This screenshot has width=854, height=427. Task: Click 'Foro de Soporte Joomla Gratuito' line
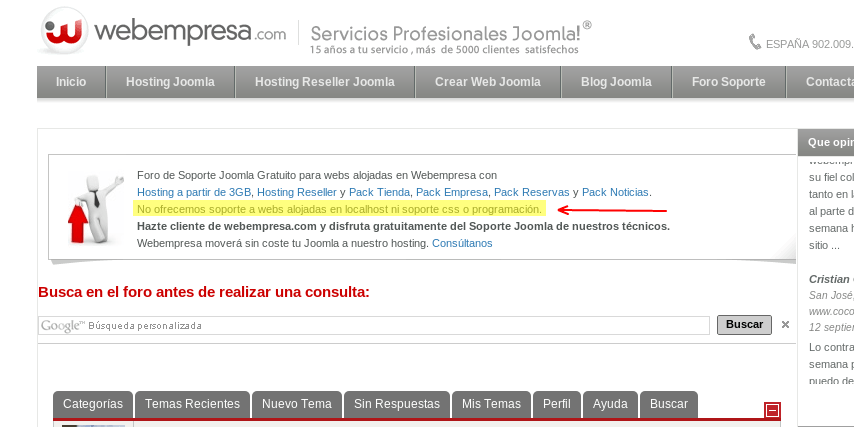[x=317, y=175]
